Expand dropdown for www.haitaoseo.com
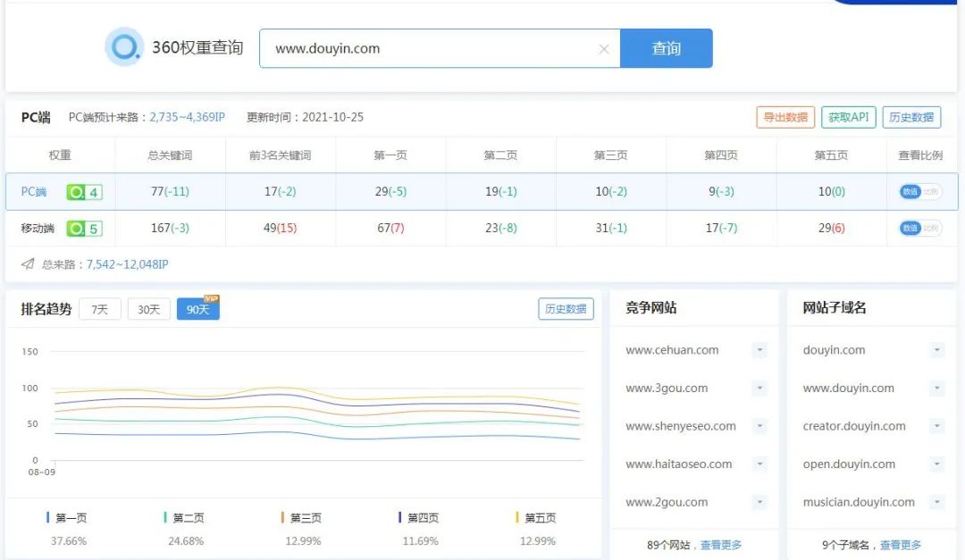This screenshot has width=965, height=560. (759, 464)
